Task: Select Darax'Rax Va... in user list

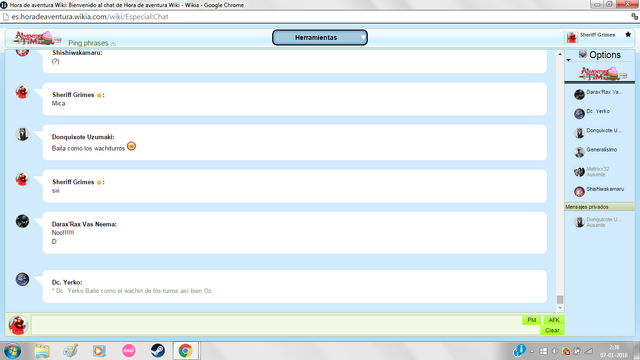Action: pos(599,94)
